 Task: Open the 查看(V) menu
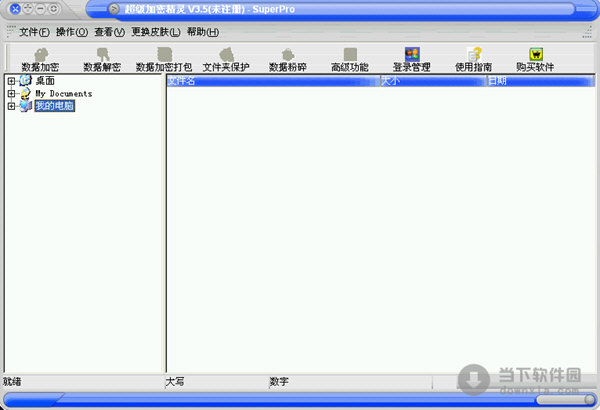coord(109,32)
